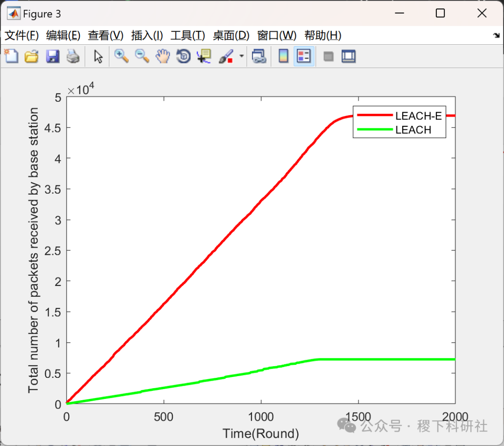The image size is (504, 446).
Task: Select the Pan hand tool
Action: (163, 56)
